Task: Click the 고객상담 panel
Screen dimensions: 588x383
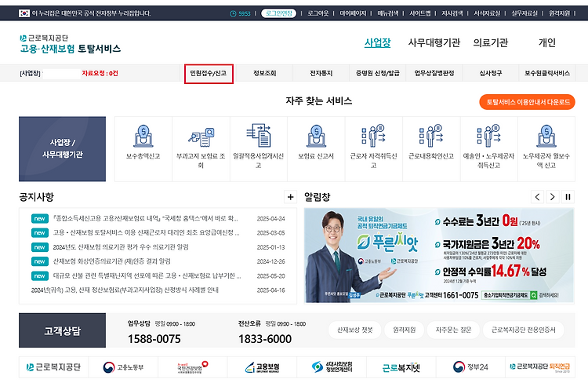Action: pos(62,330)
